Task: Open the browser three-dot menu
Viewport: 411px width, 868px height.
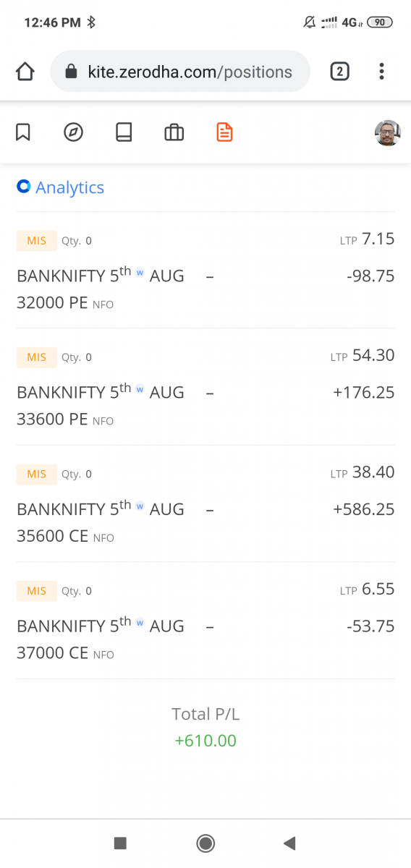Action: click(x=381, y=71)
